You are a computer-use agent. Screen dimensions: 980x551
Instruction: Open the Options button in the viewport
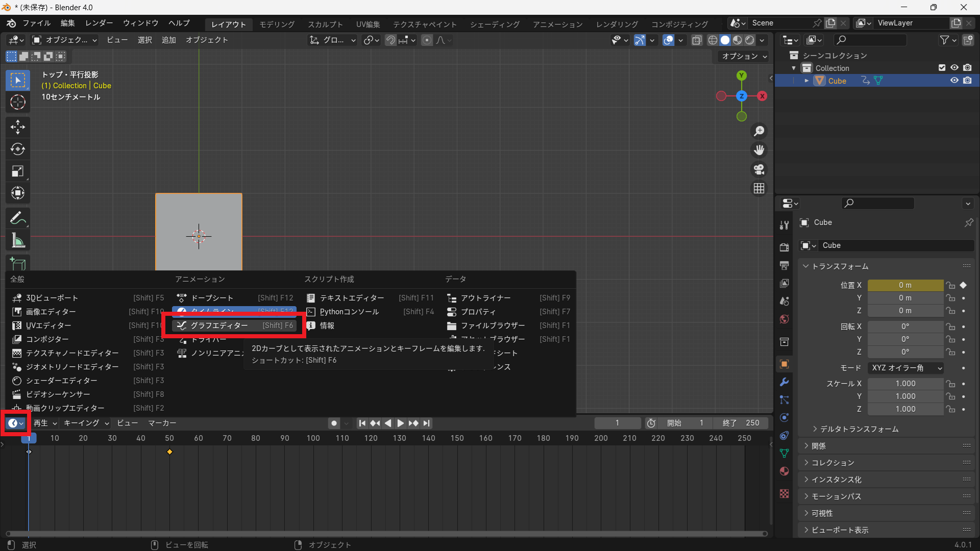(744, 56)
